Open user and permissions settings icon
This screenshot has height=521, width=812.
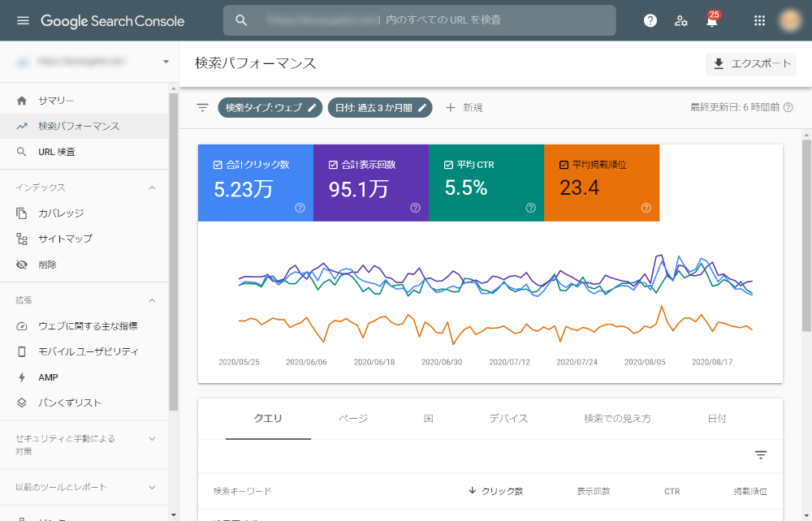(x=680, y=21)
